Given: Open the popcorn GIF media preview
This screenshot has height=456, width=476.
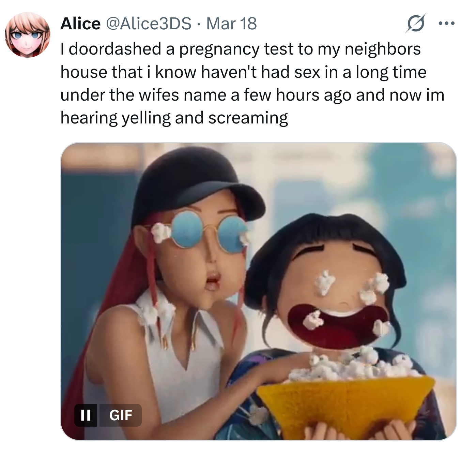Looking at the screenshot, I should (259, 291).
